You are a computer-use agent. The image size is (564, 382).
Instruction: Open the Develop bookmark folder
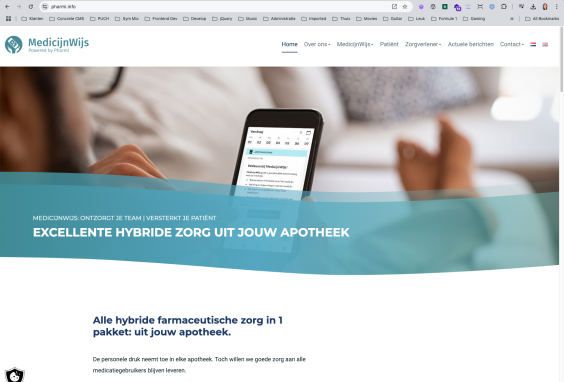point(195,18)
